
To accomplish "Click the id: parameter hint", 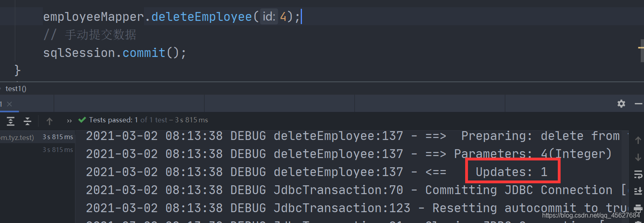I will coord(269,16).
